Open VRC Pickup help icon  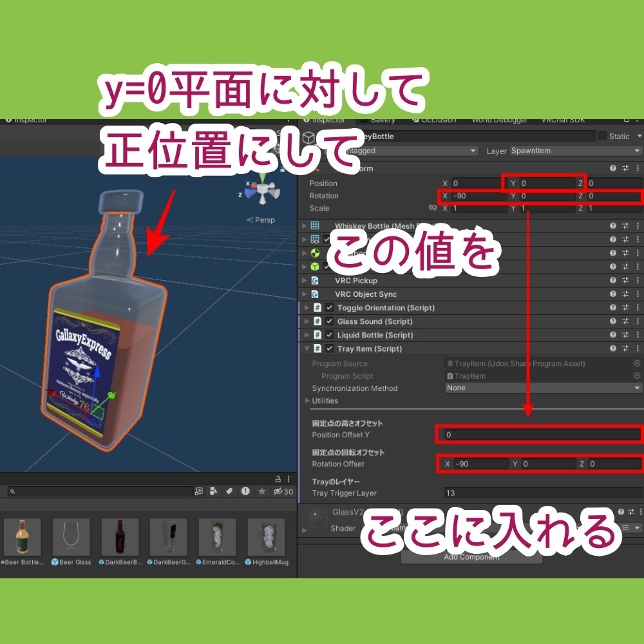tap(613, 280)
